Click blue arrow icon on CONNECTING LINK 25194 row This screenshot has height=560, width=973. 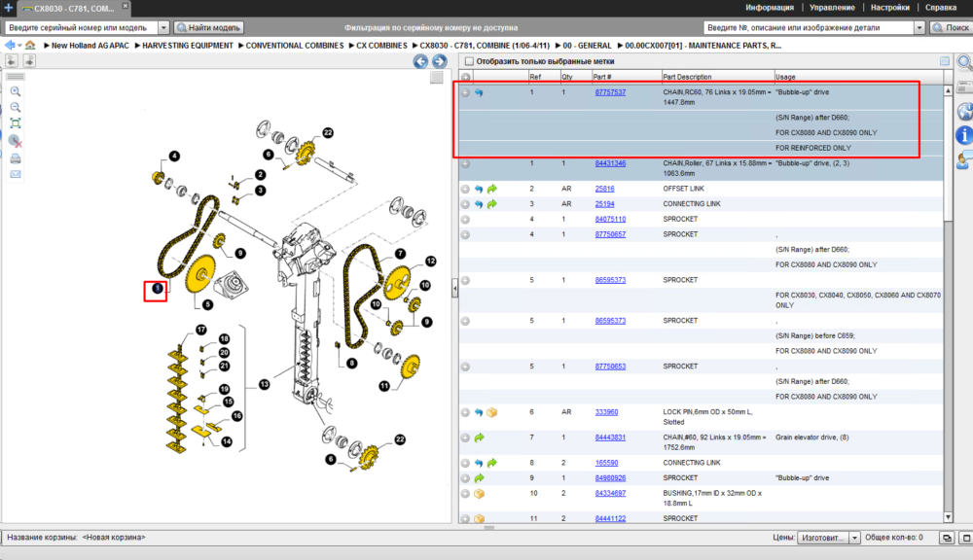[479, 204]
